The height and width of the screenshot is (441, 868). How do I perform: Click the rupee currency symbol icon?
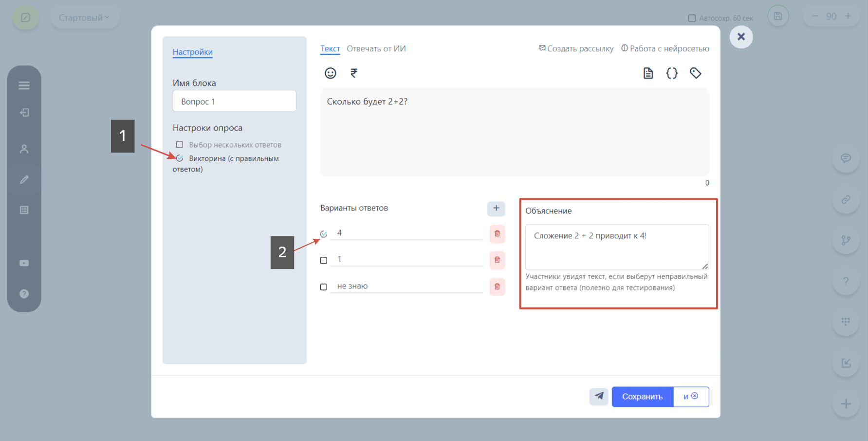[354, 73]
